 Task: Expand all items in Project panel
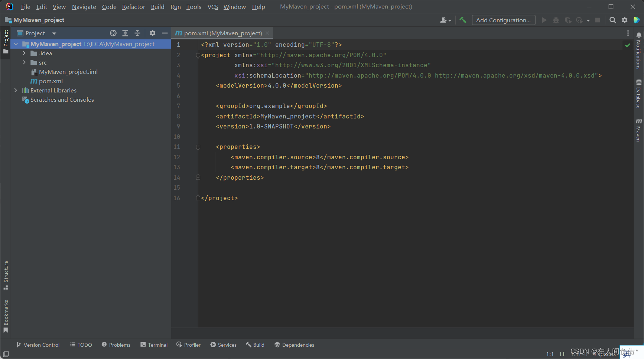tap(125, 33)
